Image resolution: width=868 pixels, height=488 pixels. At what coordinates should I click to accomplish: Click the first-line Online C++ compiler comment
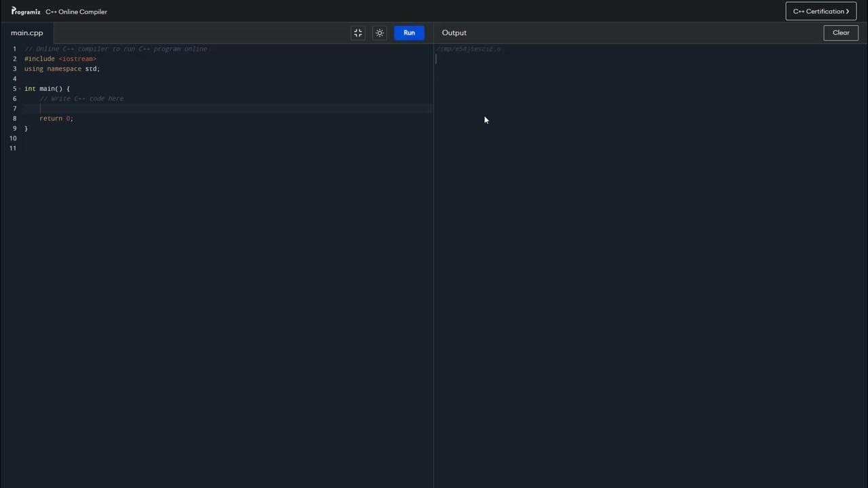coord(116,49)
